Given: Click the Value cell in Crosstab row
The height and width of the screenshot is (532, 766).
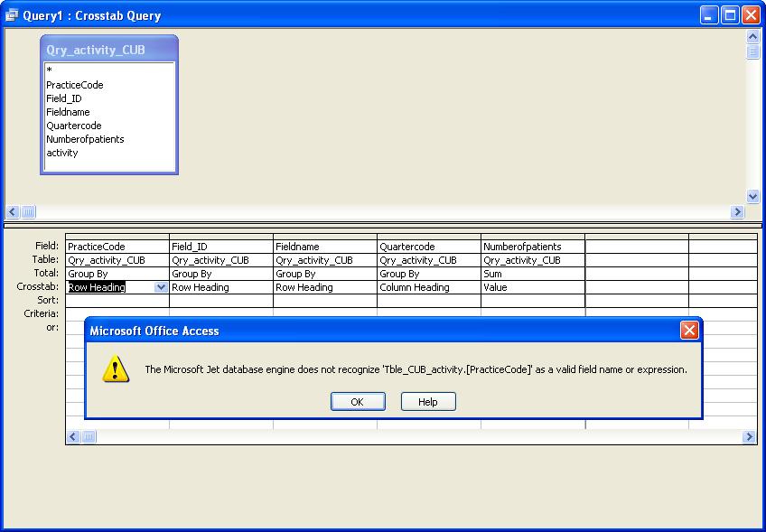Looking at the screenshot, I should (x=533, y=287).
